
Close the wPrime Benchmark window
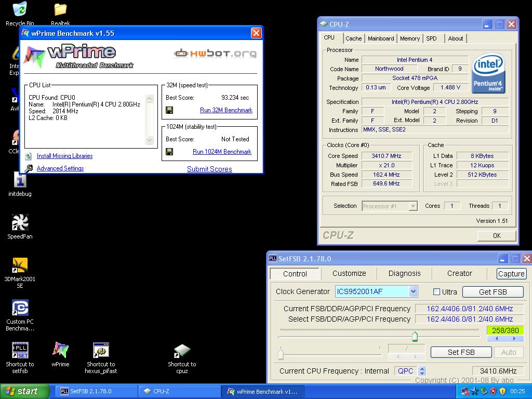point(256,33)
